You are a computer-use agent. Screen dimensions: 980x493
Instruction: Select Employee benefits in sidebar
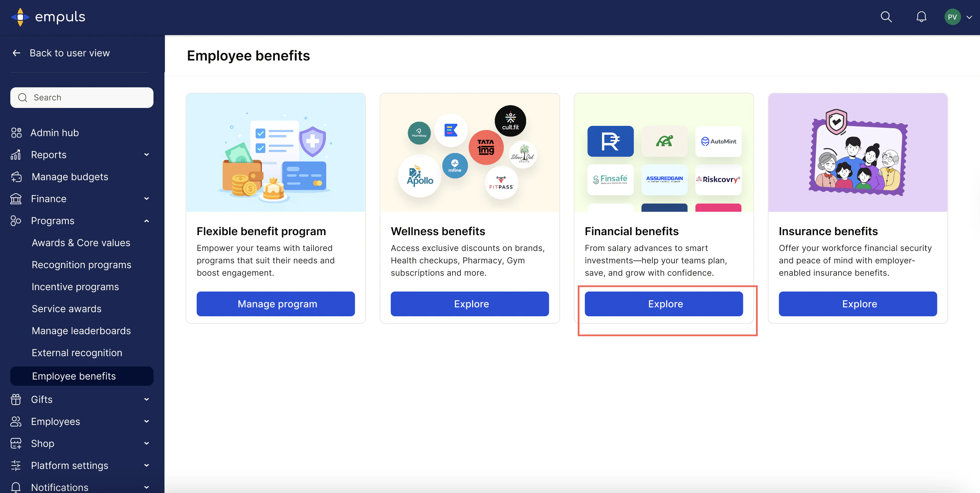click(x=82, y=376)
